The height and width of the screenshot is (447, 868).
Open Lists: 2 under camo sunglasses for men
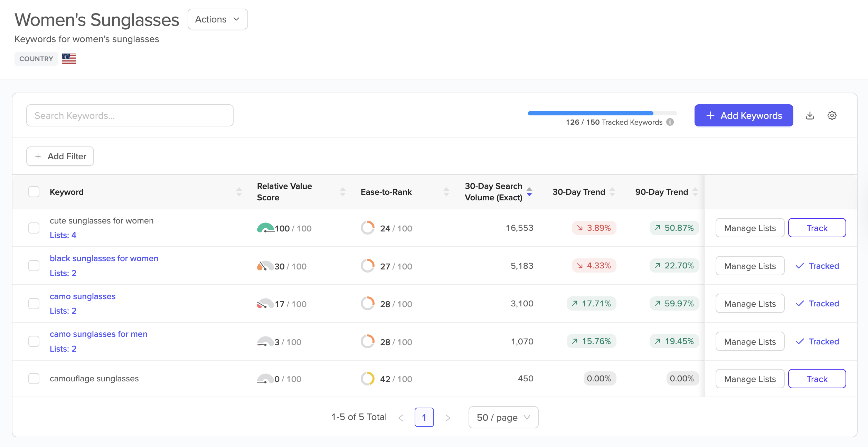pyautogui.click(x=63, y=349)
